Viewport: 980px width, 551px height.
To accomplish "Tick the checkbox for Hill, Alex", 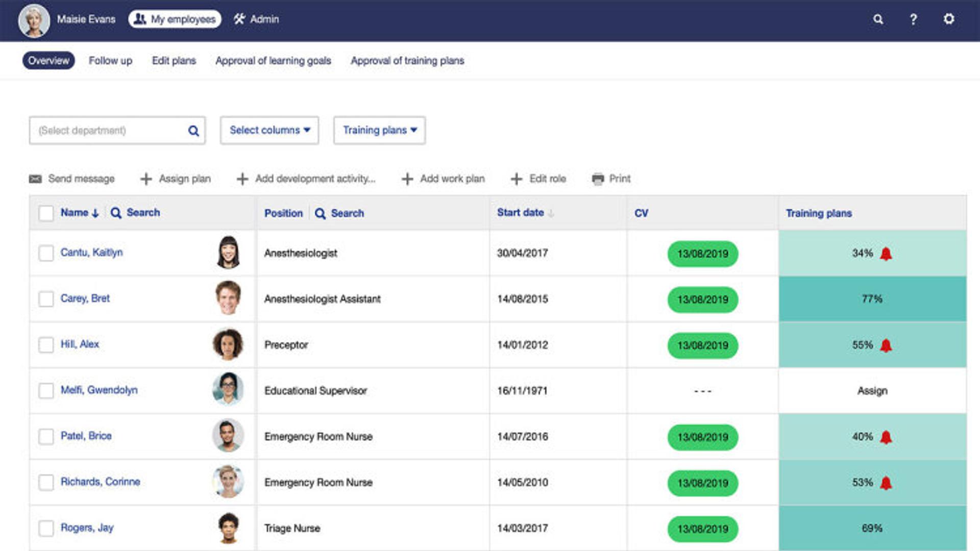I will 46,345.
